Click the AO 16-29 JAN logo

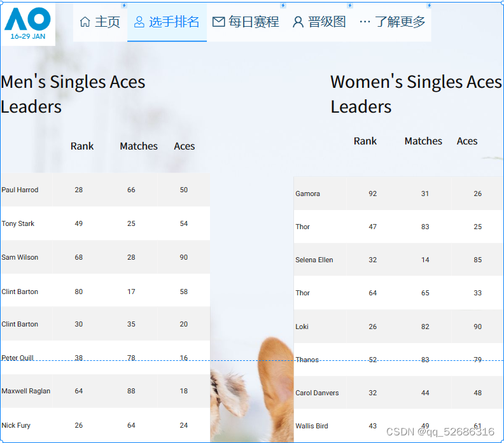28,24
